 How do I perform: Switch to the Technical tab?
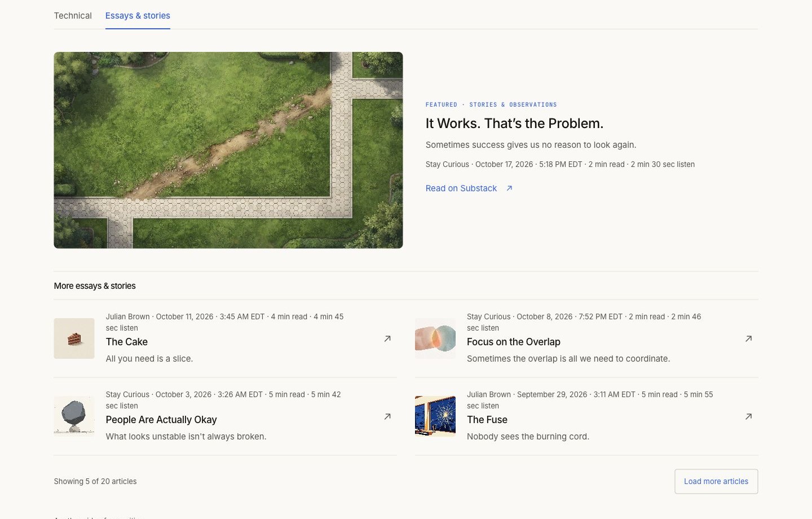pyautogui.click(x=73, y=16)
